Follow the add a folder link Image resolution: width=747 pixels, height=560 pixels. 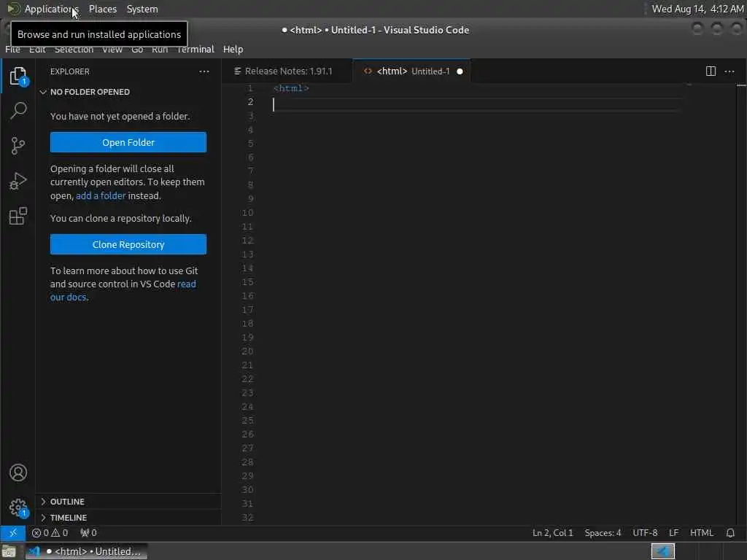click(101, 195)
